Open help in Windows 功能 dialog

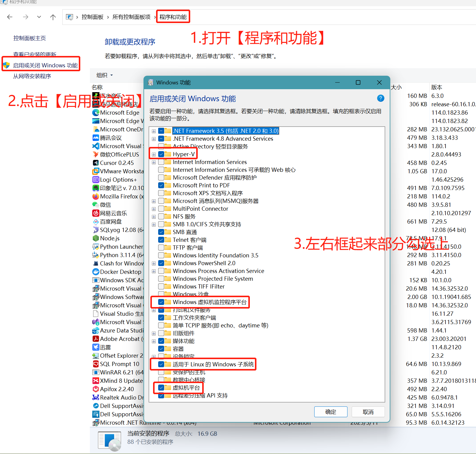coord(380,98)
